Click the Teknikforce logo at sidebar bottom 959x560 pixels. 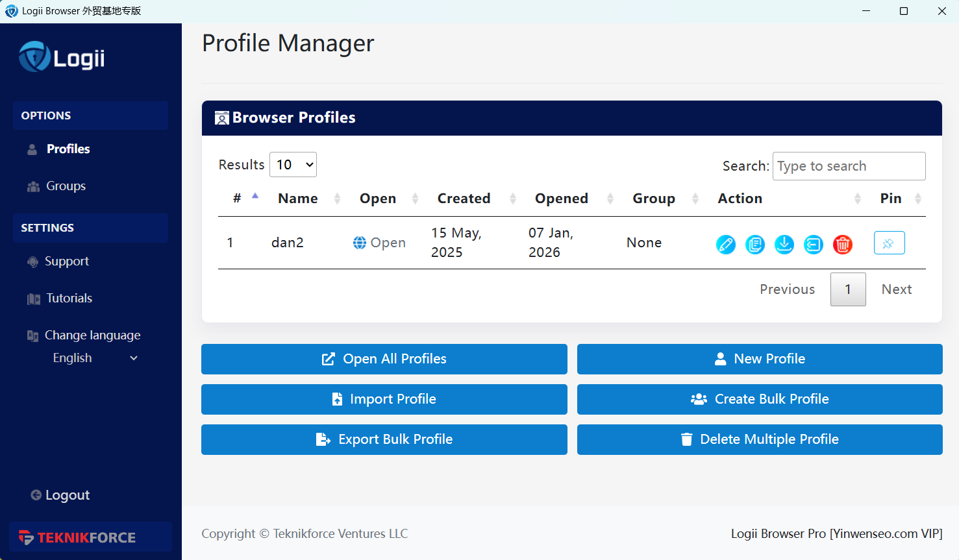(78, 537)
